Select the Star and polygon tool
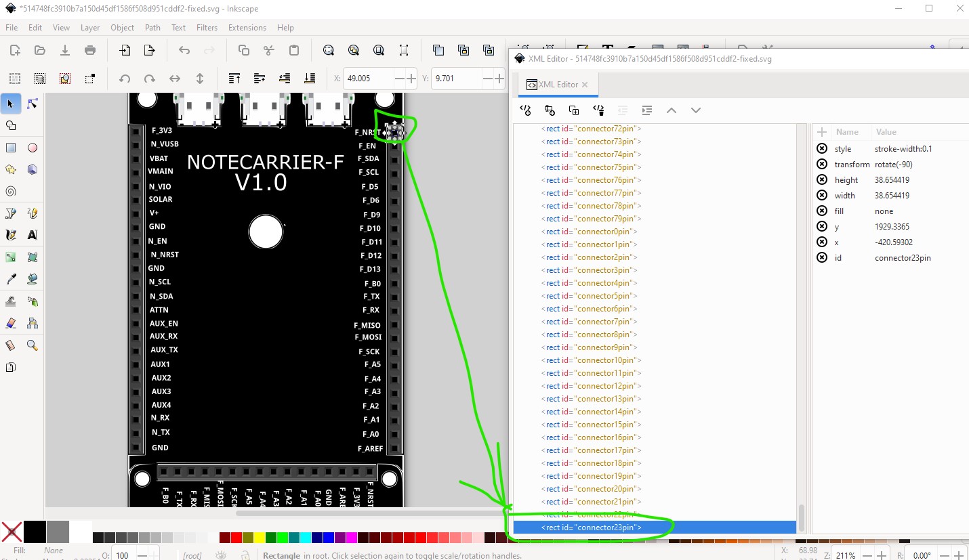The height and width of the screenshot is (560, 969). 10,169
